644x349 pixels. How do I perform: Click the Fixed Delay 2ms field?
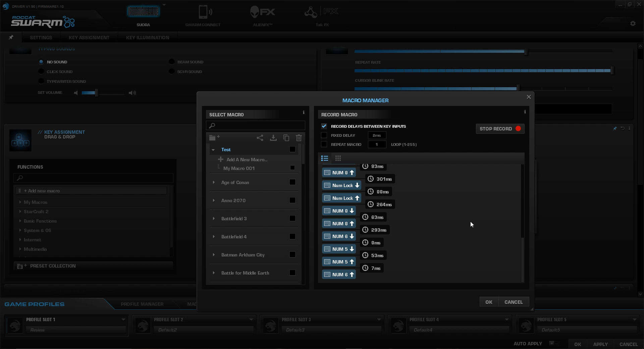click(377, 135)
